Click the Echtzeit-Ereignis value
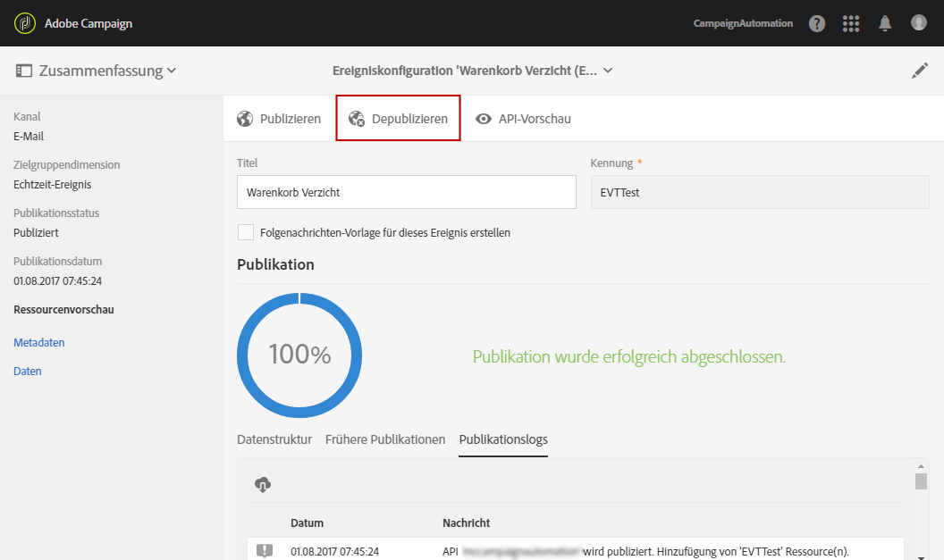Image resolution: width=944 pixels, height=560 pixels. (x=53, y=185)
